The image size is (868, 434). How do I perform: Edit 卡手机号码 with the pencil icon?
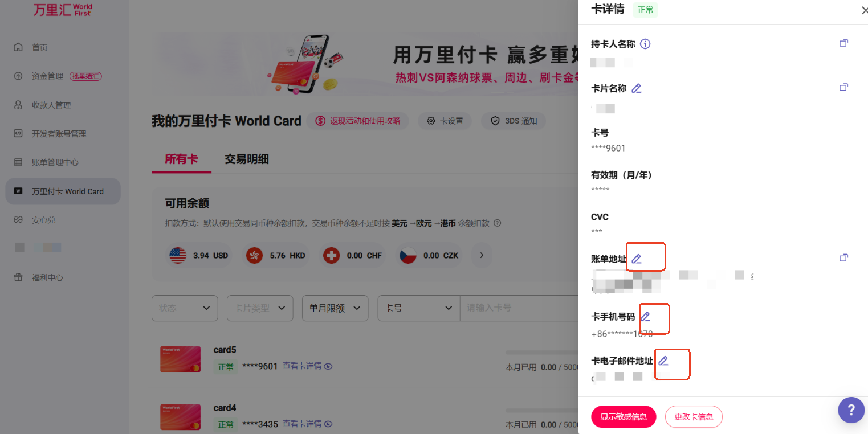click(645, 317)
